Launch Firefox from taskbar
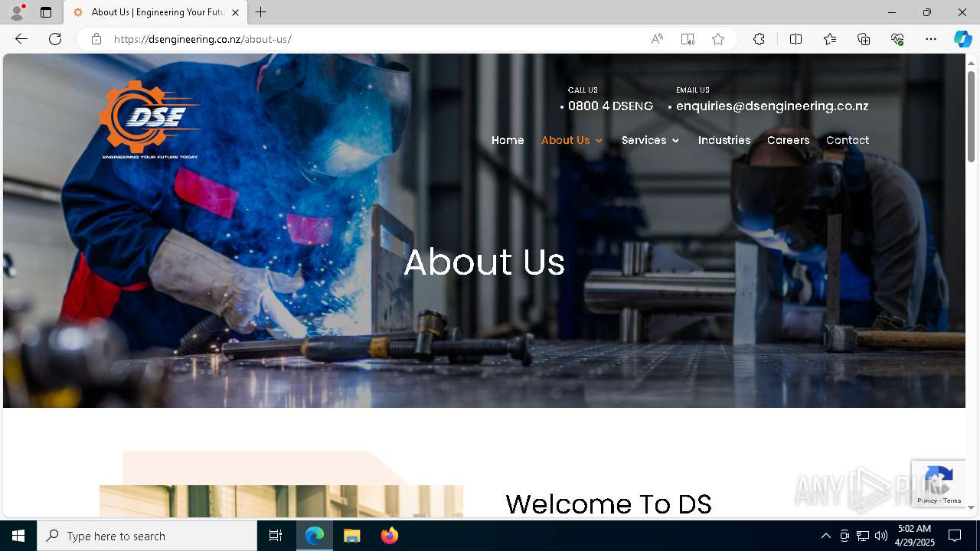 (x=390, y=536)
